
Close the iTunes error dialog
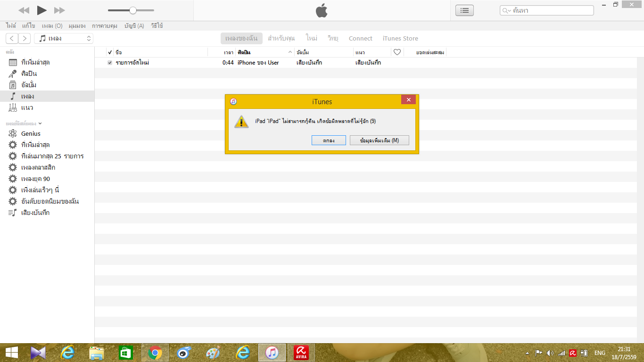pos(408,100)
